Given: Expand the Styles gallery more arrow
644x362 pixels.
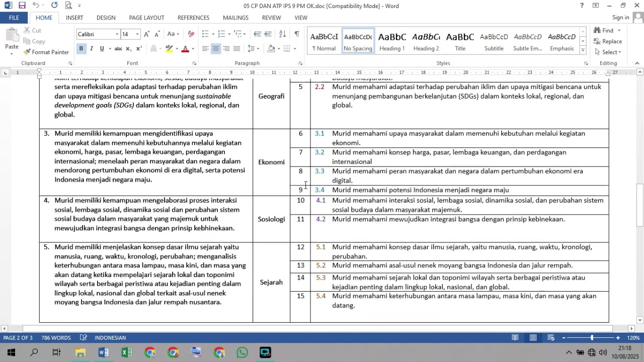Looking at the screenshot, I should [583, 50].
